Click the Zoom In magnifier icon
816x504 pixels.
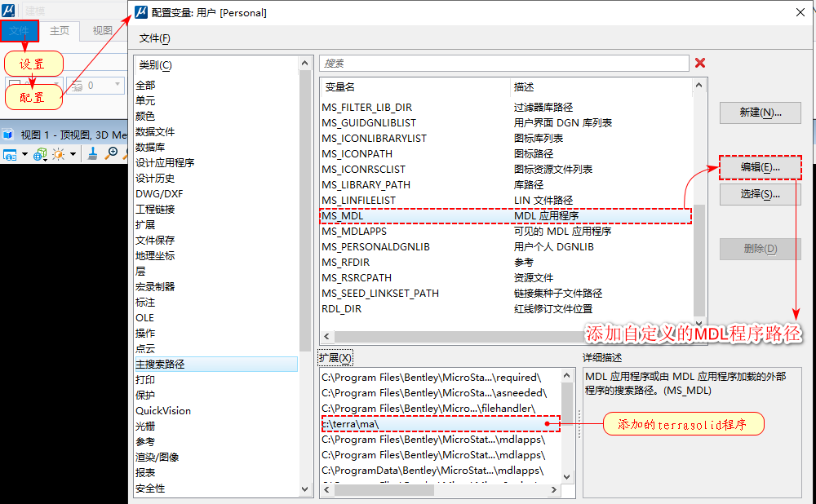pos(111,153)
